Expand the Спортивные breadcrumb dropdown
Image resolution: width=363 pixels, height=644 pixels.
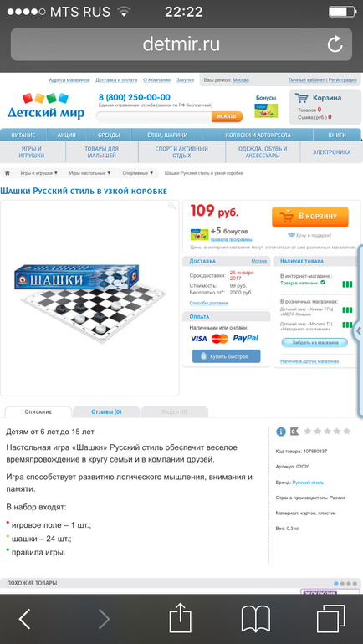click(137, 173)
